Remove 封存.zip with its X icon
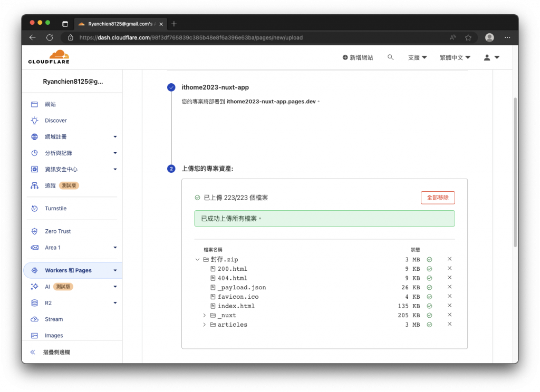Image resolution: width=540 pixels, height=392 pixels. point(449,259)
